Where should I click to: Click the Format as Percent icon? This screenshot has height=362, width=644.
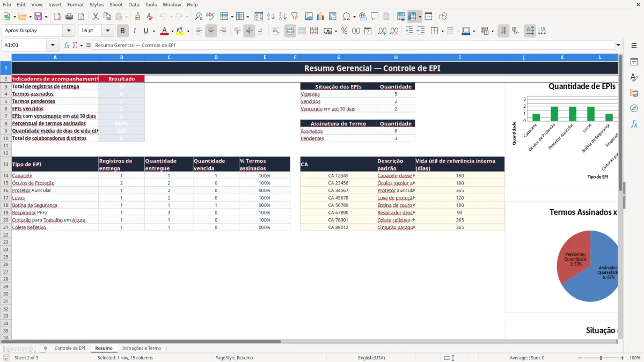(x=344, y=31)
